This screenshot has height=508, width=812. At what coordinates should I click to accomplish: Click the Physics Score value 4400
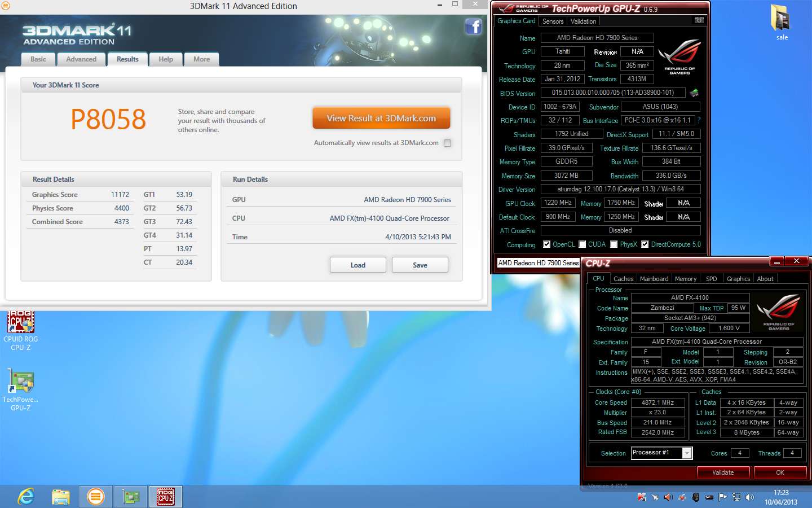click(122, 208)
